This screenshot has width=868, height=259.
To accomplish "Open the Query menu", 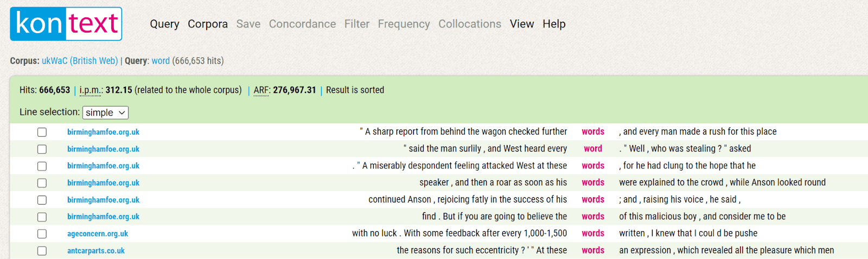I will 164,24.
